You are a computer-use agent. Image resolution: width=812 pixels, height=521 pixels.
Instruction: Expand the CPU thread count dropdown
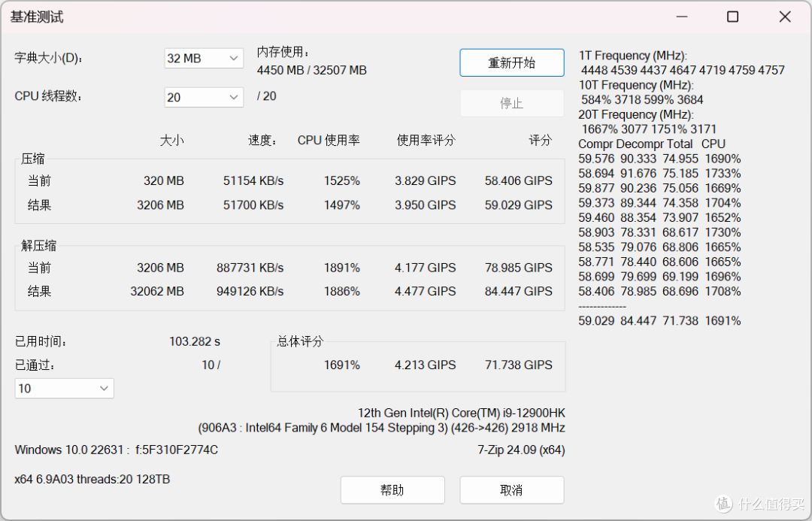click(203, 97)
